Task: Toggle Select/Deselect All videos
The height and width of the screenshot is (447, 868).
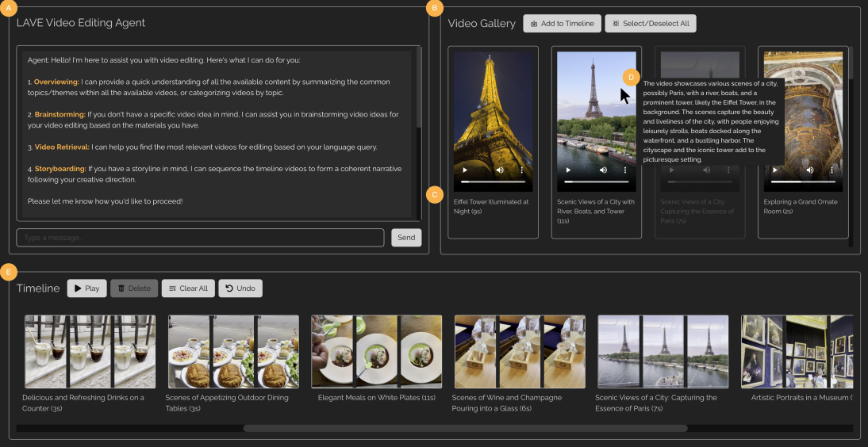Action: point(650,24)
